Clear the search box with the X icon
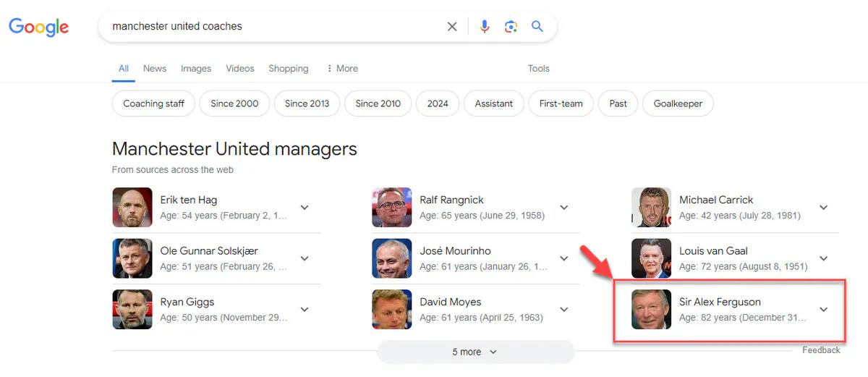 (x=452, y=27)
